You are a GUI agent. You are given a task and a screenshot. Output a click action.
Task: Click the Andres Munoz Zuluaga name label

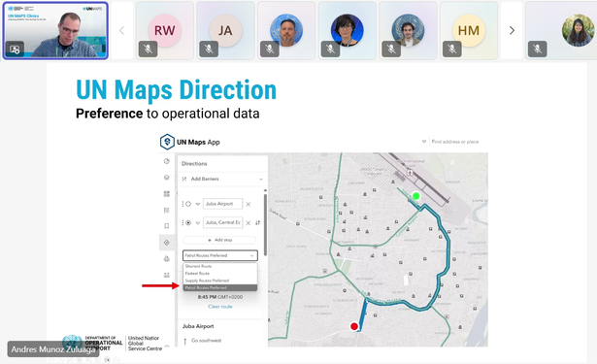click(x=53, y=349)
